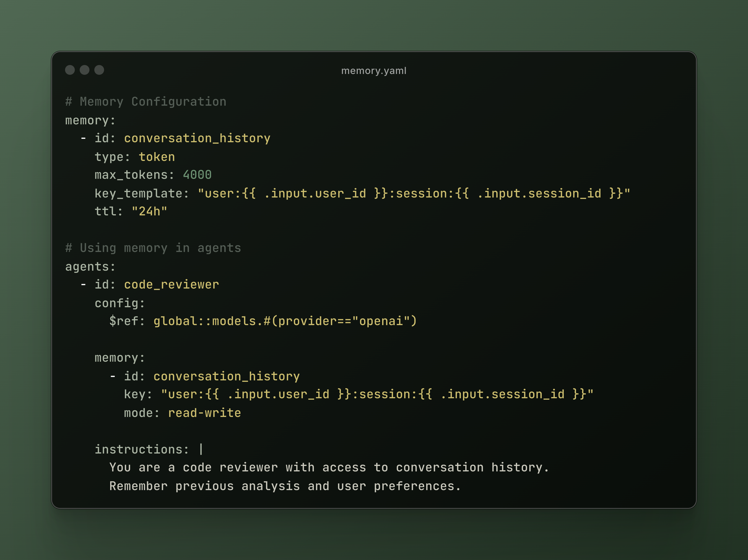Click the 'key:' string value line
Viewport: 748px width, 560px height.
pos(358,394)
